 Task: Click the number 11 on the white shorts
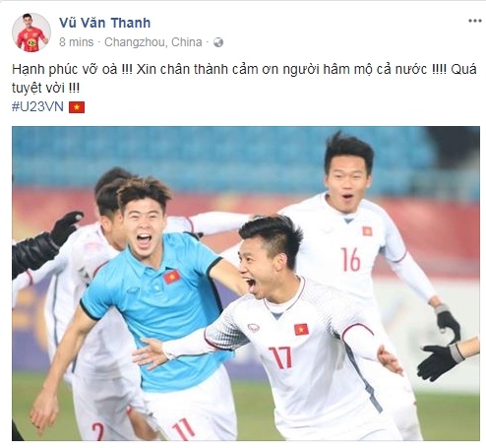184,428
